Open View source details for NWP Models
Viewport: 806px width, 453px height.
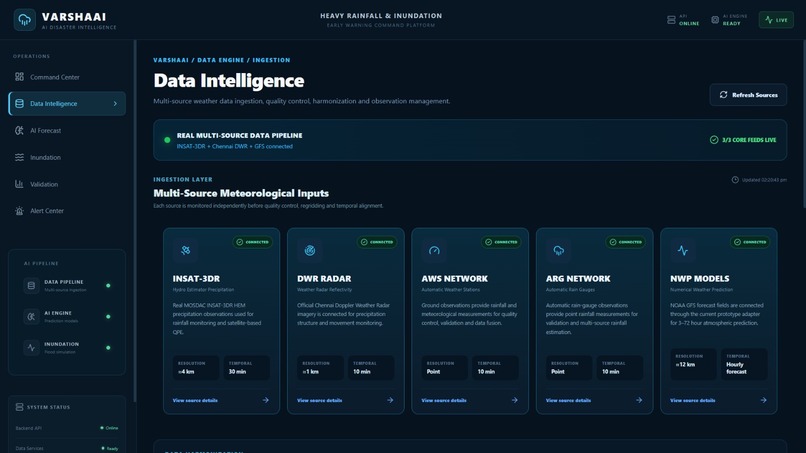tap(692, 400)
